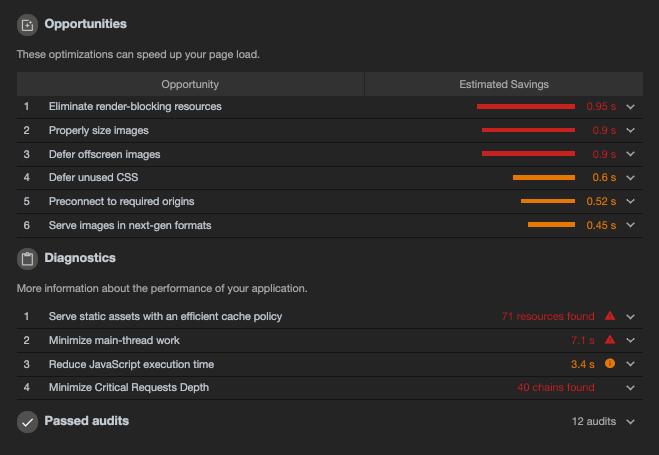Click warning triangle next to 7.1 s

610,339
